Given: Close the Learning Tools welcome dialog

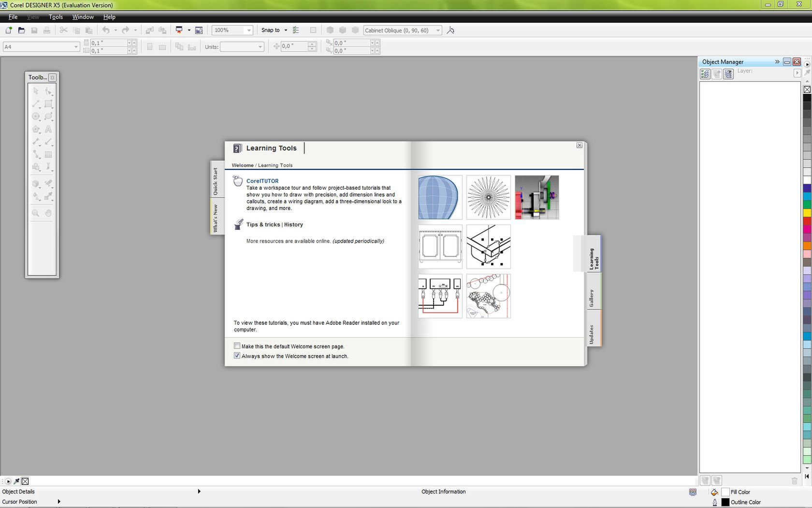Looking at the screenshot, I should [579, 146].
